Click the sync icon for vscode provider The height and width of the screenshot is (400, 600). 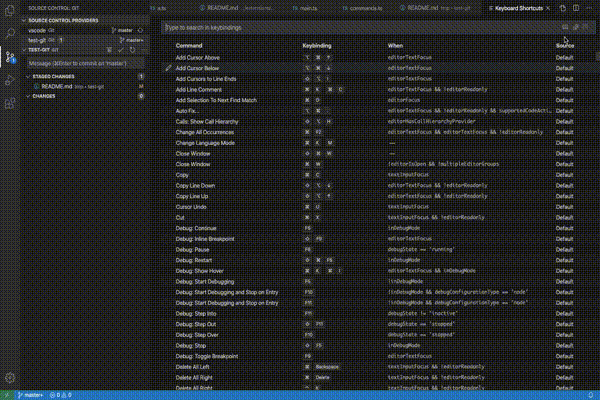click(x=140, y=30)
